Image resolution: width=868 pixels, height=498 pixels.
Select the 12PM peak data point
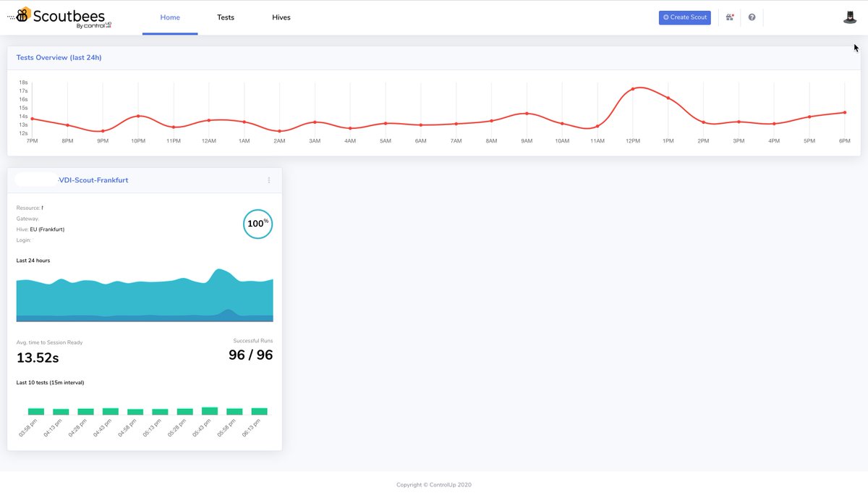click(633, 89)
